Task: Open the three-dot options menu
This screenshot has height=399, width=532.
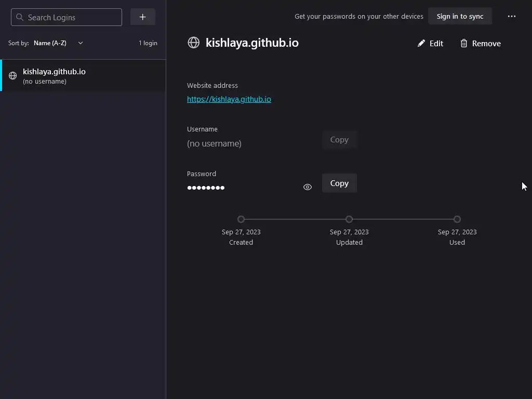Action: coord(512,16)
